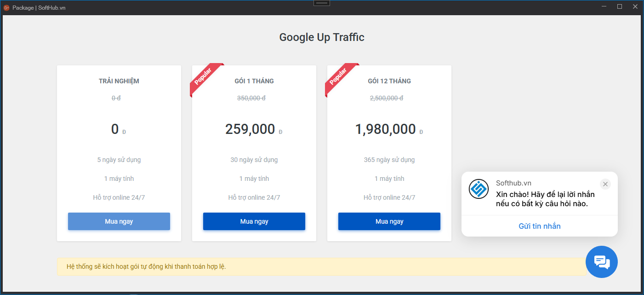Select the 'TRẢI NGHIỆM' title text
Image resolution: width=644 pixels, height=295 pixels.
[119, 81]
